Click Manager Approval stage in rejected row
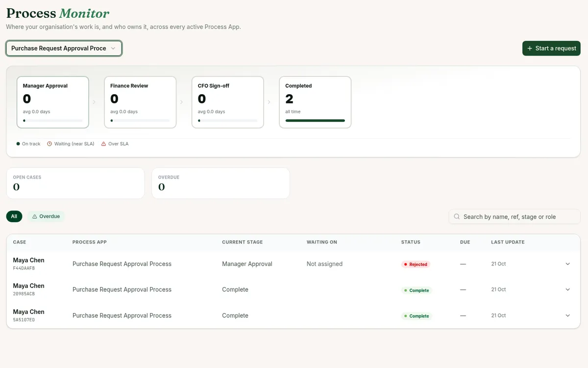588x368 pixels. click(x=247, y=264)
